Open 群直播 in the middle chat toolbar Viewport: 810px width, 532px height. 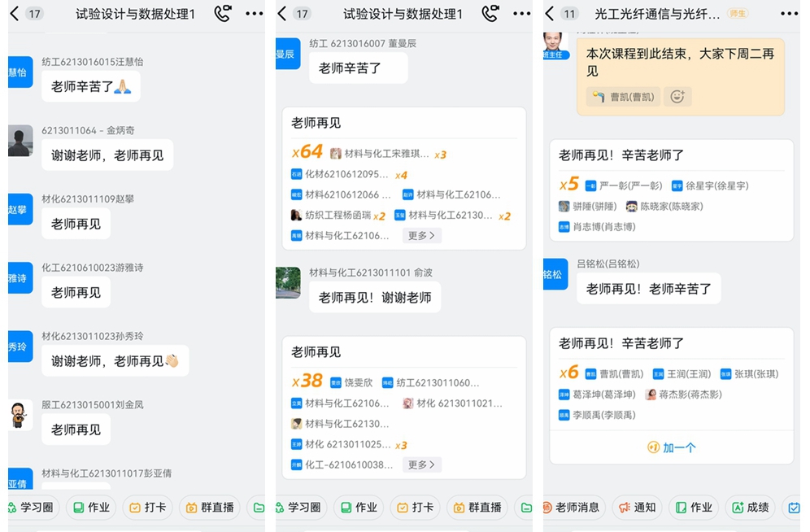tap(477, 508)
